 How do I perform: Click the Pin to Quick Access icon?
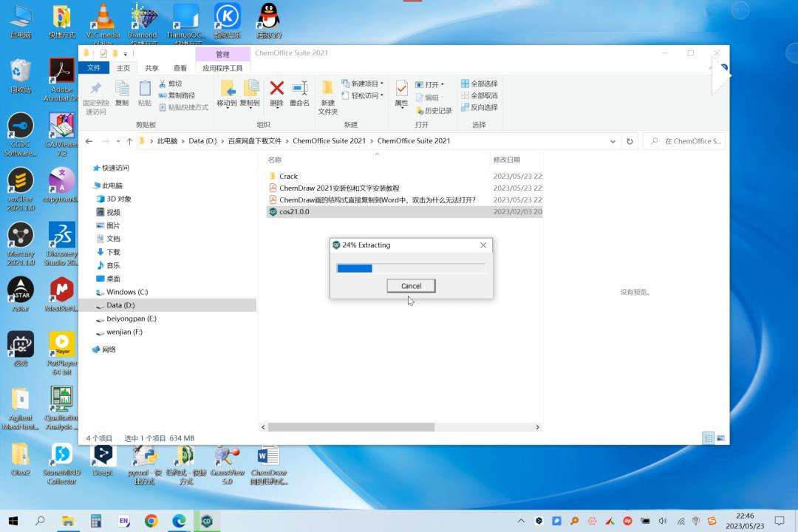(95, 89)
